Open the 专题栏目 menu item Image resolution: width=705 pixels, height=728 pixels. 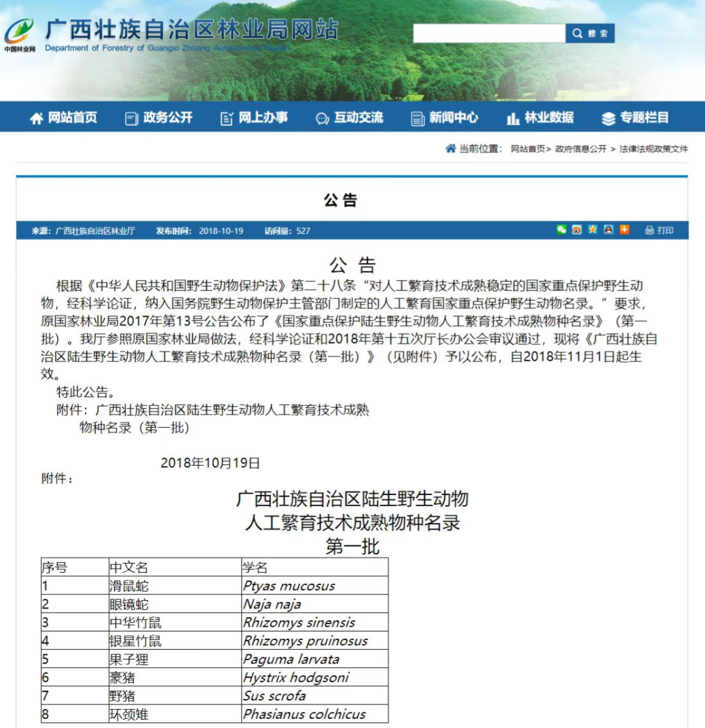(x=634, y=118)
